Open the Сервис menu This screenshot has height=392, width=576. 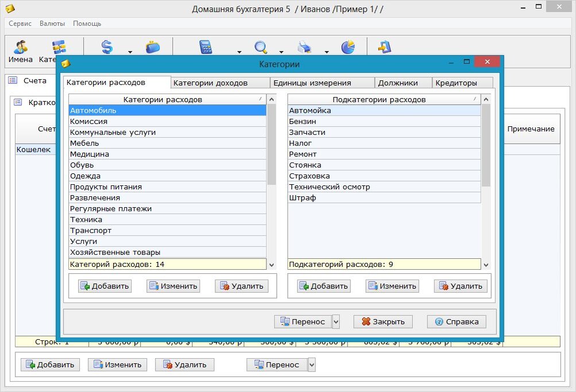20,24
